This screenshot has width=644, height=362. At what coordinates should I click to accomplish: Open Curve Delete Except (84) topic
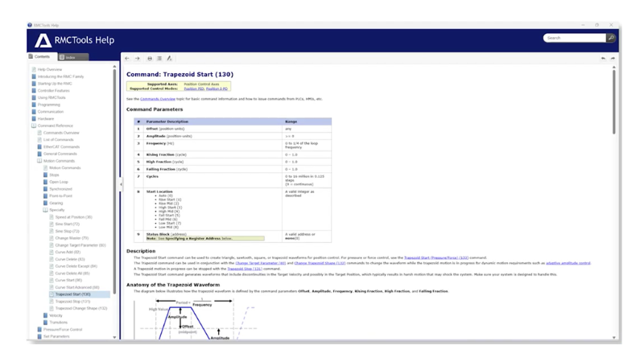(x=76, y=266)
